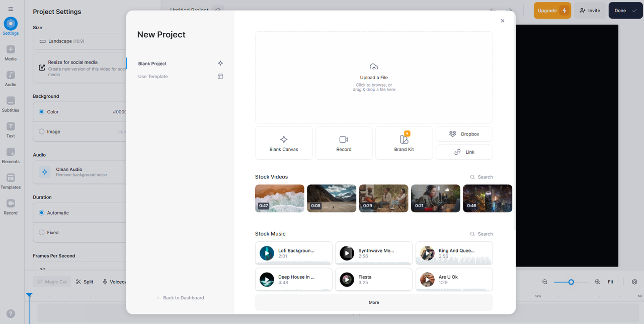The width and height of the screenshot is (644, 324).
Task: Click the help question mark icon
Action: 11,313
